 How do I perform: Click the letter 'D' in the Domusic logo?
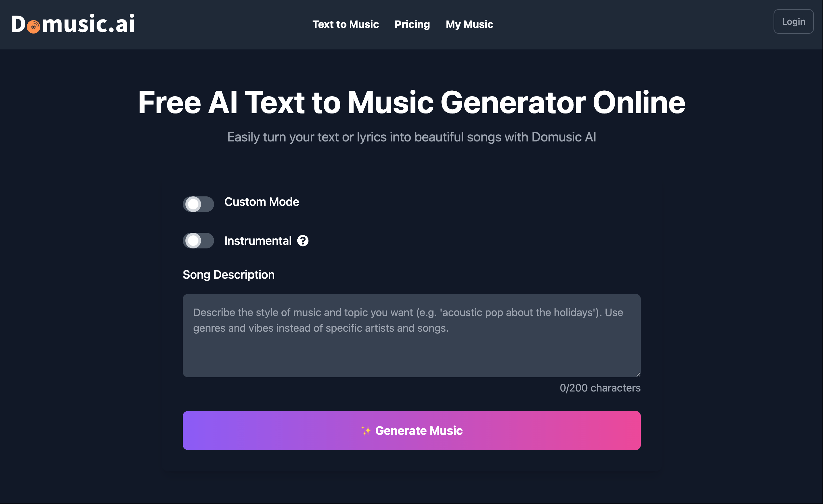[18, 24]
